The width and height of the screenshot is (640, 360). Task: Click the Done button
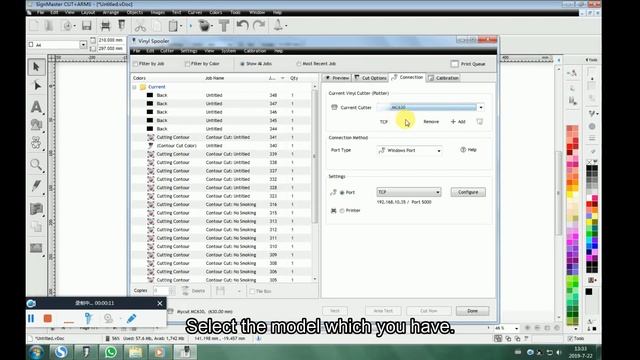pos(472,311)
